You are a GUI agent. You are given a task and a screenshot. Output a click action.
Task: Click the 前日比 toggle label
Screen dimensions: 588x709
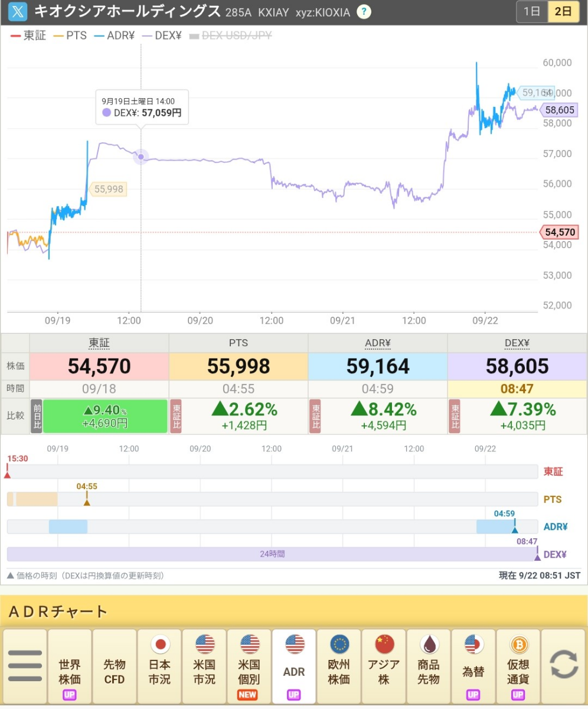pos(36,416)
